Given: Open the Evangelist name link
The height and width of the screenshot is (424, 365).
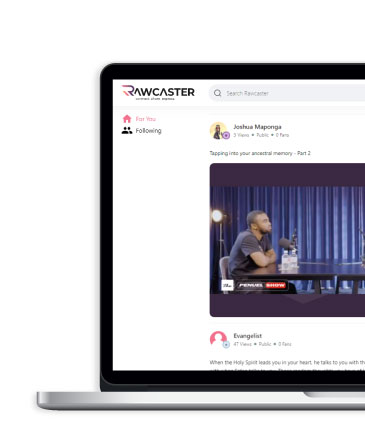Looking at the screenshot, I should pyautogui.click(x=248, y=336).
